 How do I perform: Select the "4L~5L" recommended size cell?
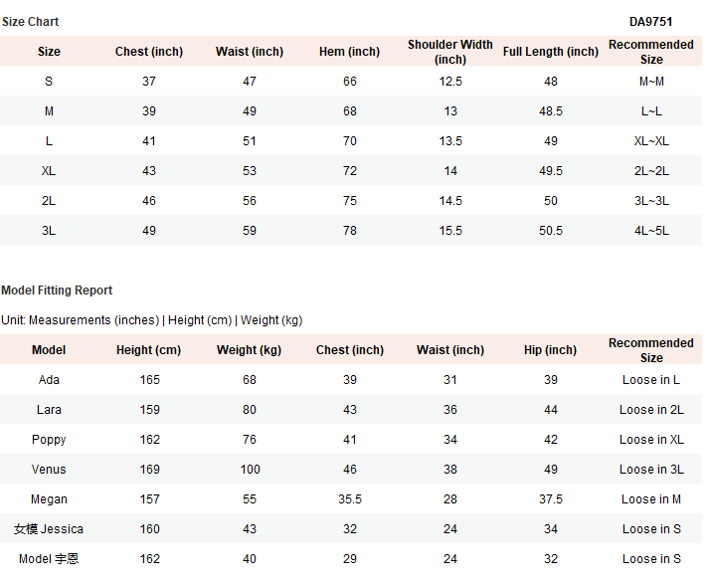click(651, 231)
